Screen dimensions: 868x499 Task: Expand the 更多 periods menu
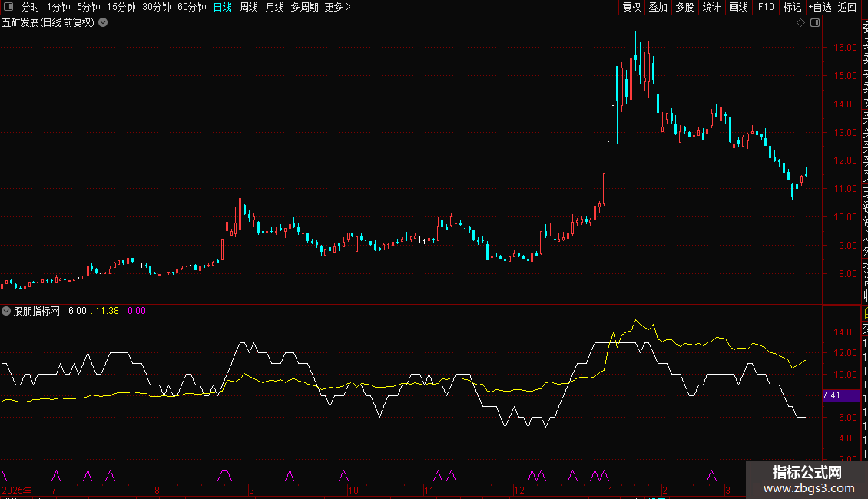click(337, 7)
